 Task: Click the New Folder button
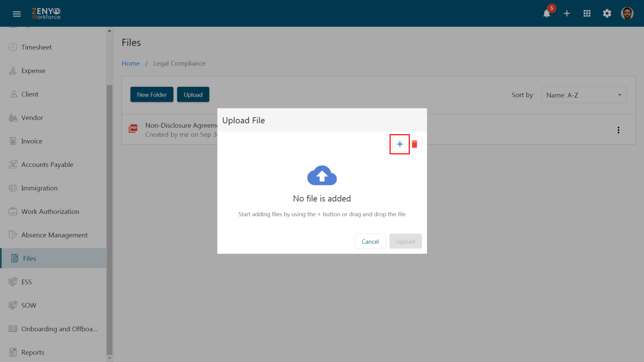tap(152, 95)
